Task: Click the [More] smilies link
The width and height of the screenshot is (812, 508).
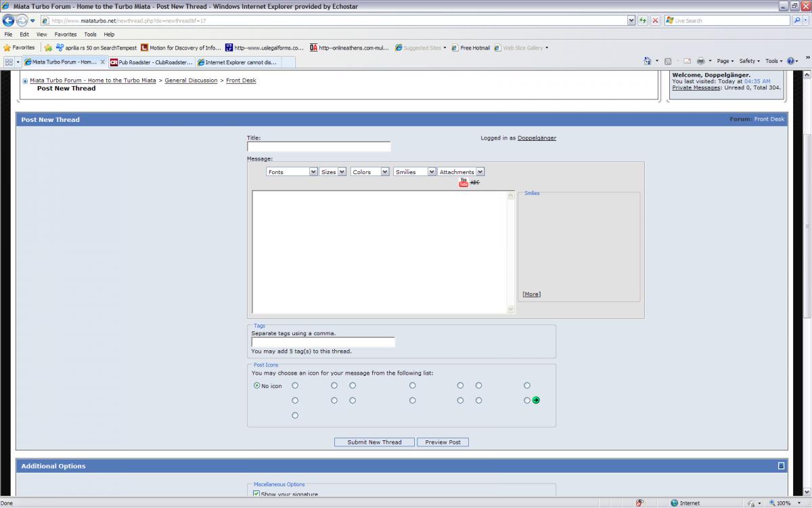Action: click(532, 294)
